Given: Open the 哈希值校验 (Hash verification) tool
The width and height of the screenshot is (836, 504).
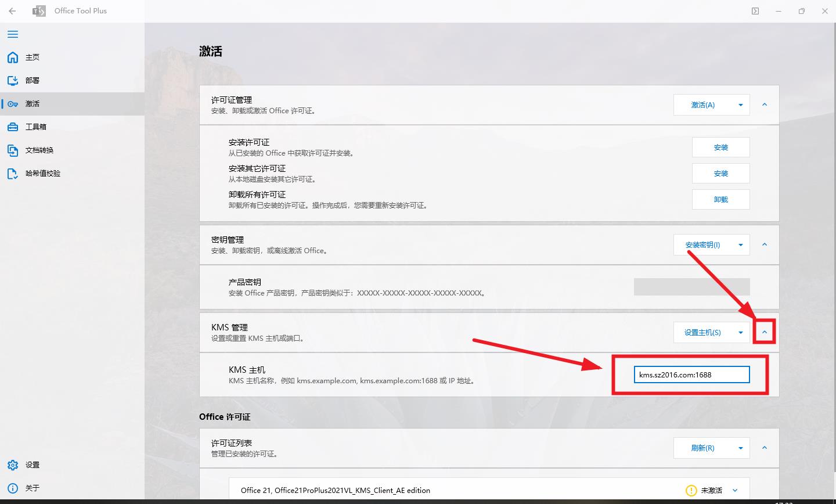Looking at the screenshot, I should [x=44, y=173].
